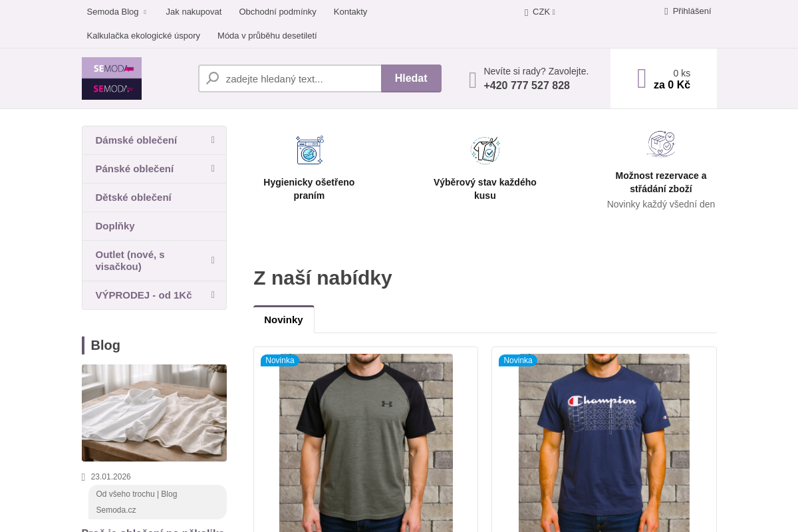This screenshot has width=798, height=532.
Task: Expand the Dámské oblečení category arrow
Action: point(213,140)
